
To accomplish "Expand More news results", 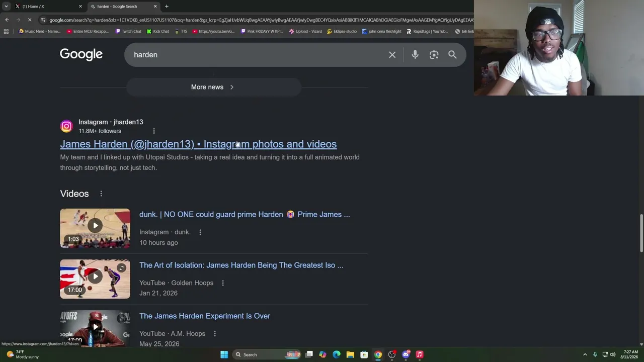I will (x=213, y=87).
